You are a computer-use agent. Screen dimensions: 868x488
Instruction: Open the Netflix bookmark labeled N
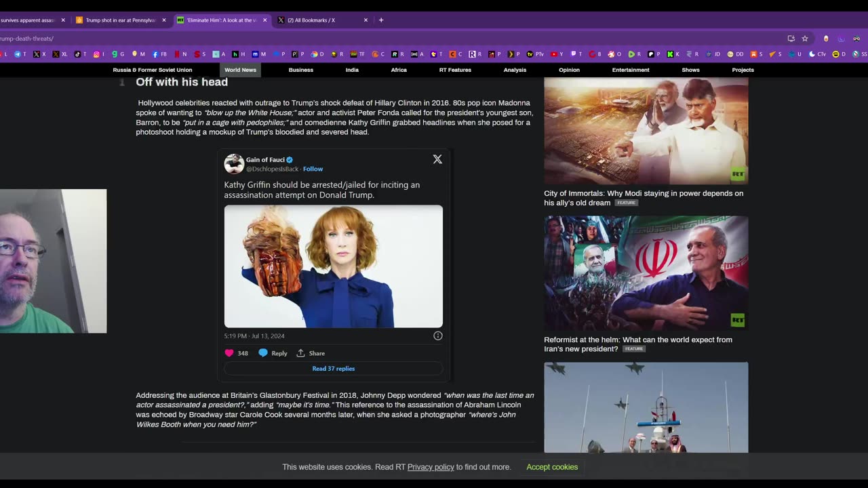click(x=180, y=54)
